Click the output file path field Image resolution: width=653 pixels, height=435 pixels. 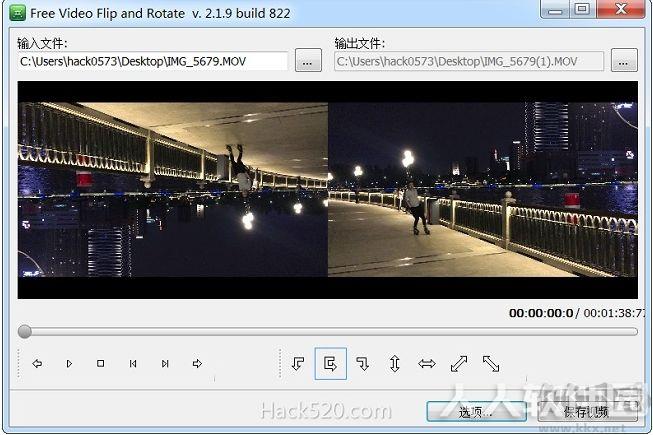[x=469, y=62]
